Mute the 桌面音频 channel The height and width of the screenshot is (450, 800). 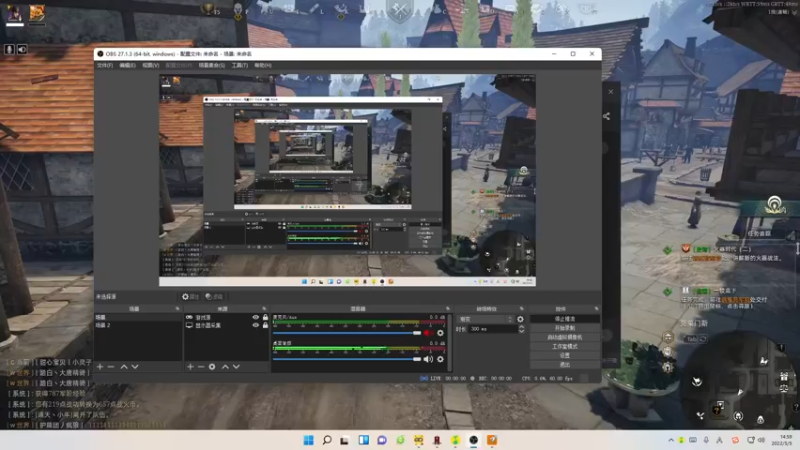(428, 359)
